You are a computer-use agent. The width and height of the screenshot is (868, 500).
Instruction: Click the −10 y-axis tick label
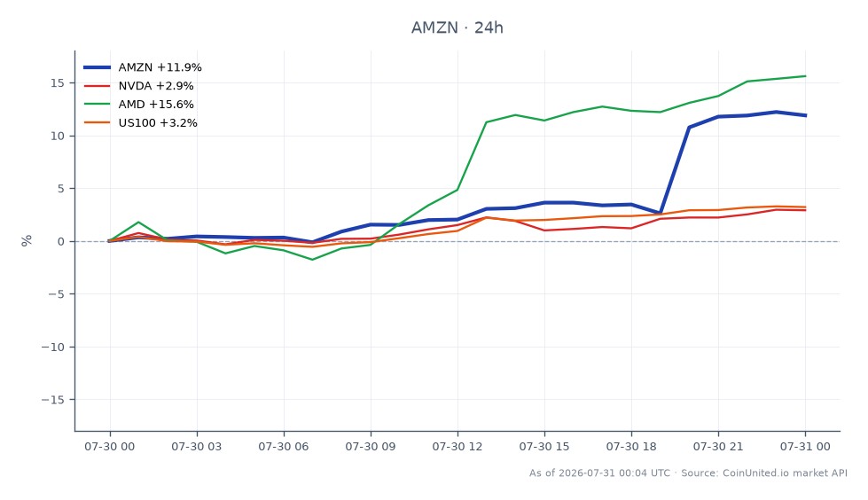coord(53,348)
